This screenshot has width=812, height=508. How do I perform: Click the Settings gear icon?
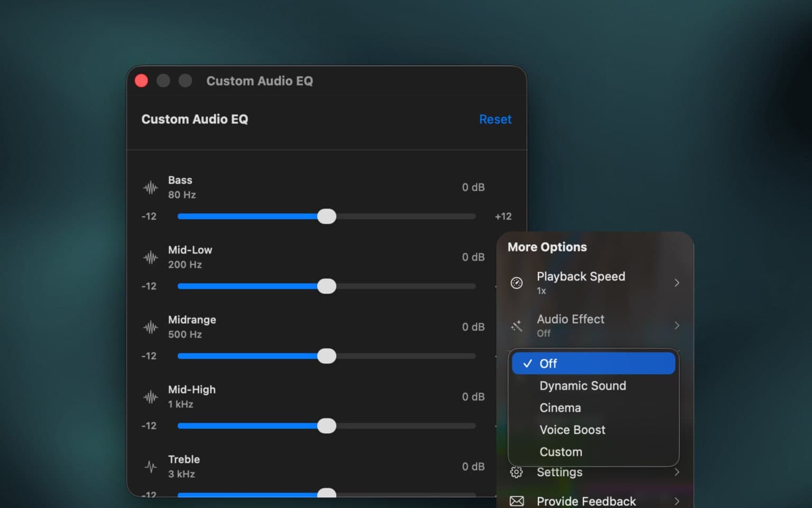pyautogui.click(x=516, y=472)
